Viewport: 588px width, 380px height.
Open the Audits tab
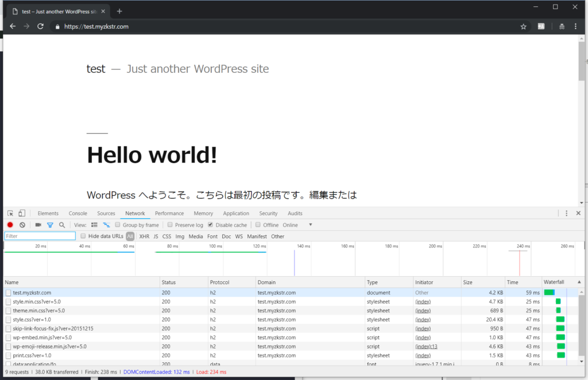[x=295, y=213]
